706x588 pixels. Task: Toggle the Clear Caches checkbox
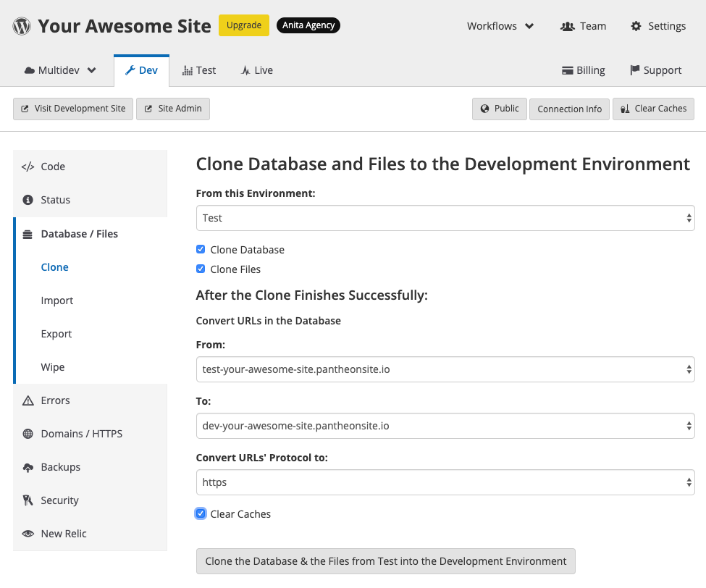click(x=200, y=513)
